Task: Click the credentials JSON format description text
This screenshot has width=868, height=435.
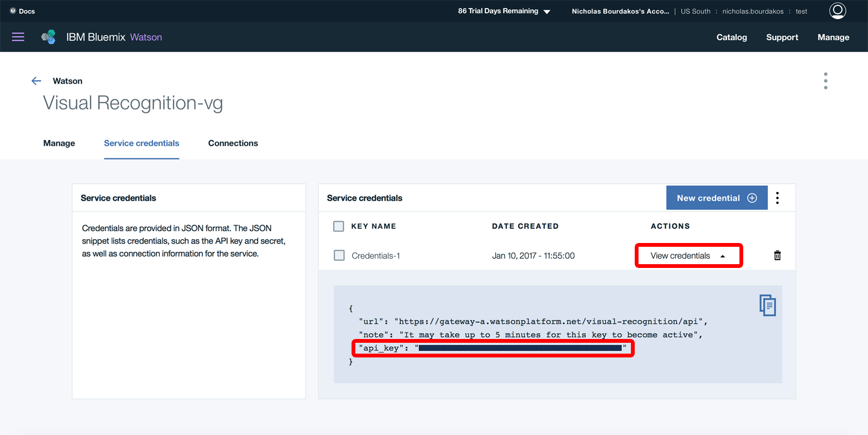Action: 184,241
